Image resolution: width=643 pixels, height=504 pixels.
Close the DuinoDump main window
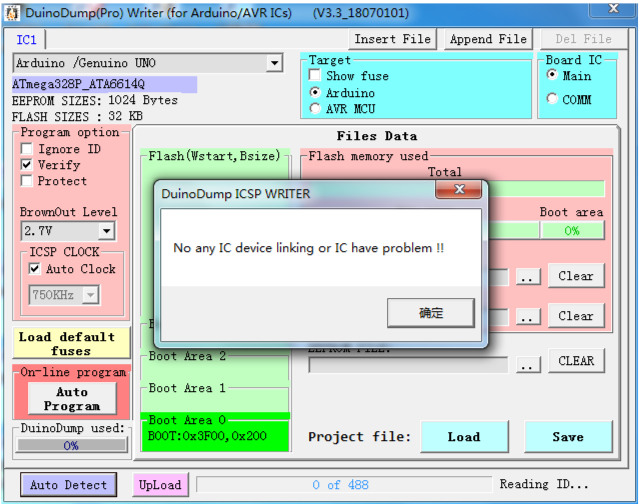(x=613, y=9)
